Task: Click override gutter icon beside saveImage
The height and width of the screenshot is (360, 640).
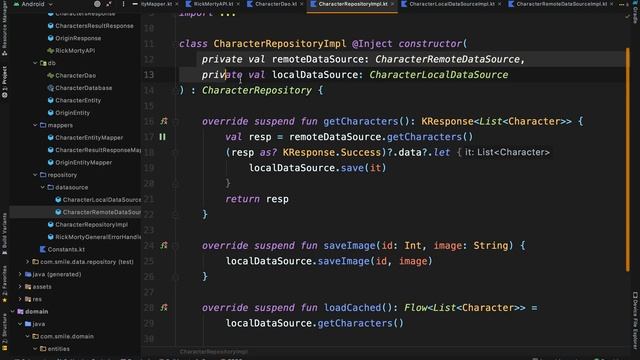Action: point(164,245)
